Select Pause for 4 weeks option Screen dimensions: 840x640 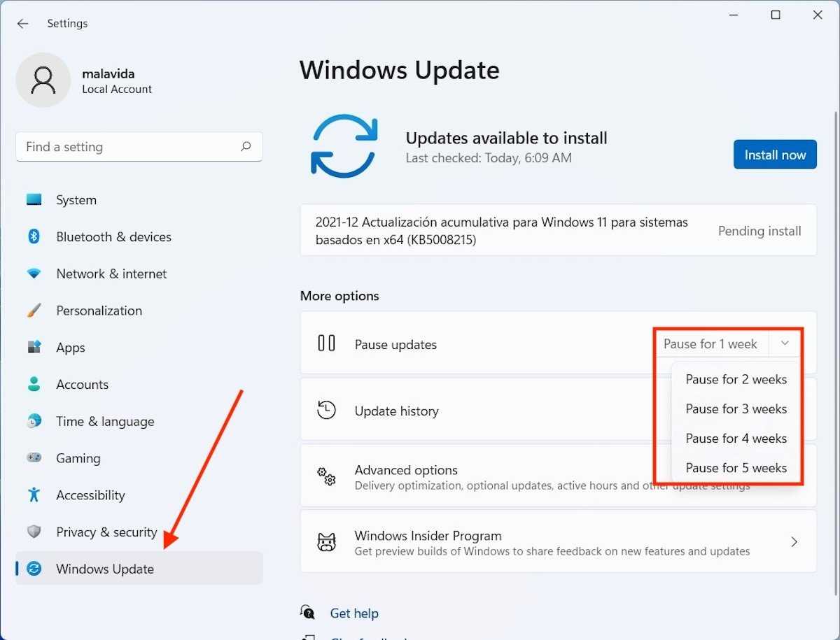736,438
